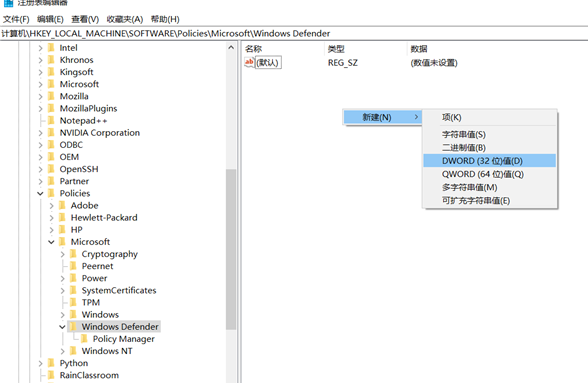Expand the Python tree node
The image size is (588, 383).
pos(40,363)
